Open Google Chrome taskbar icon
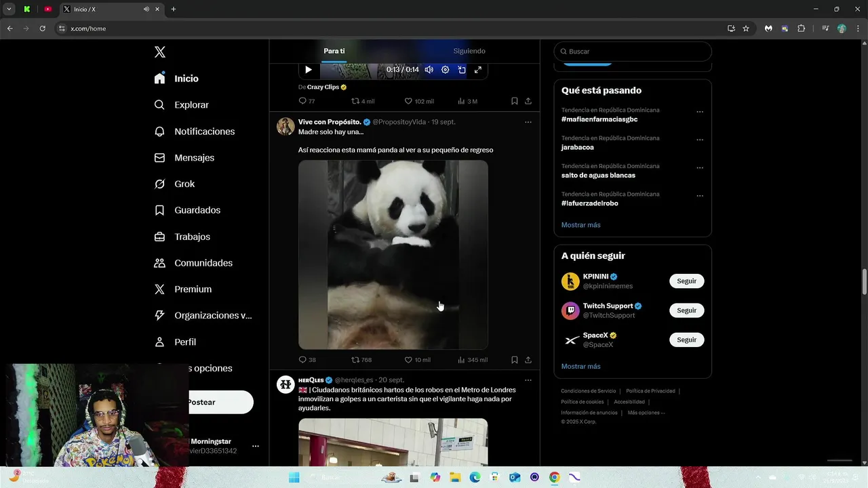Viewport: 868px width, 488px height. (x=555, y=477)
